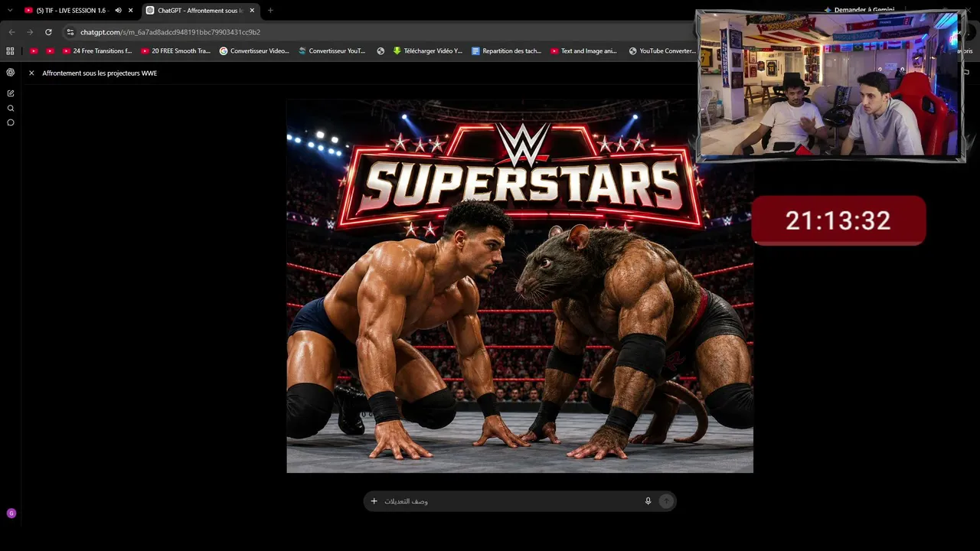Open the 'Convertisseur YouT...' bookmark
Image resolution: width=980 pixels, height=551 pixels.
click(x=332, y=51)
